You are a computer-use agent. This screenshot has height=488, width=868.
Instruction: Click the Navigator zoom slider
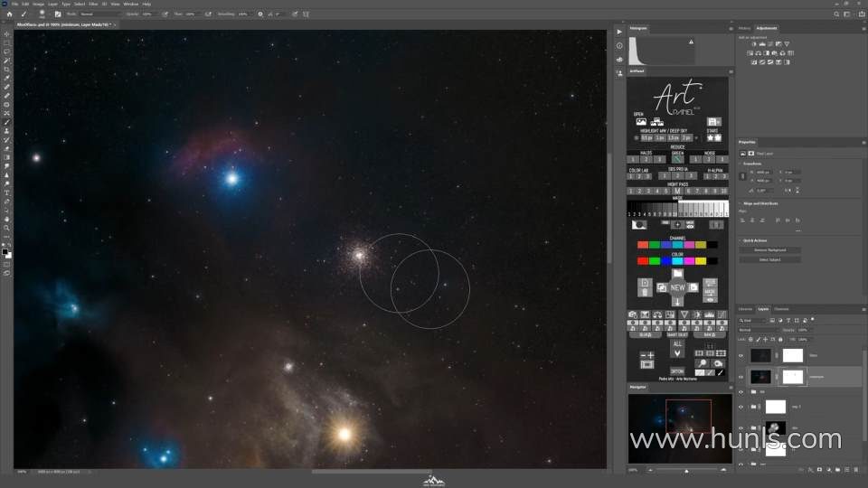pyautogui.click(x=686, y=470)
